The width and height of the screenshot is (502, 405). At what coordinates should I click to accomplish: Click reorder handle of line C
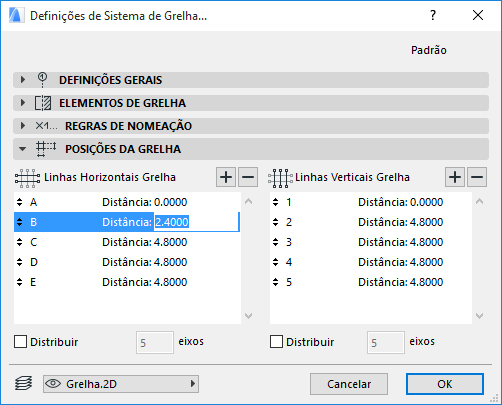pyautogui.click(x=20, y=242)
